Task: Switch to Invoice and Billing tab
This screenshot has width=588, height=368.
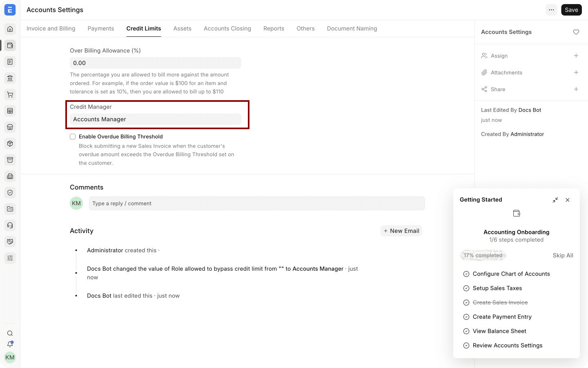Action: 51,29
